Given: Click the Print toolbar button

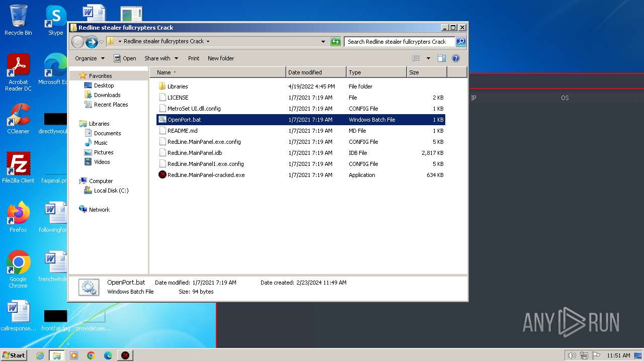Looking at the screenshot, I should [194, 58].
